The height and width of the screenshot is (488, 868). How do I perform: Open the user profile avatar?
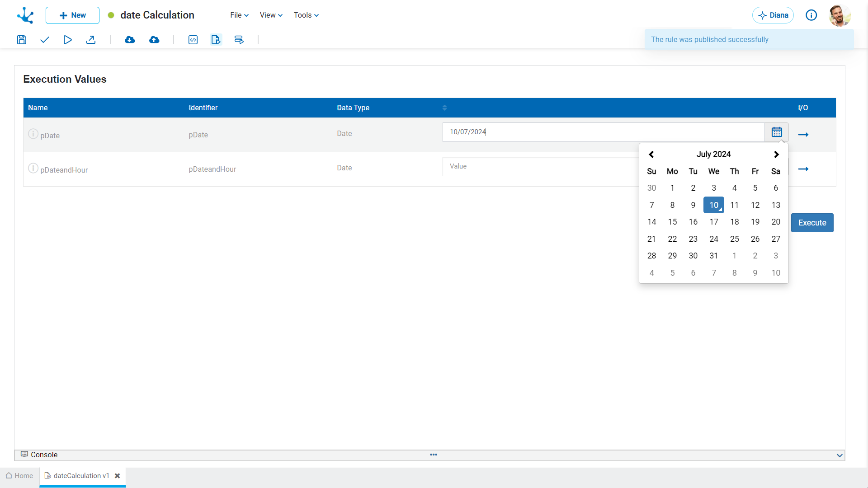pyautogui.click(x=840, y=15)
